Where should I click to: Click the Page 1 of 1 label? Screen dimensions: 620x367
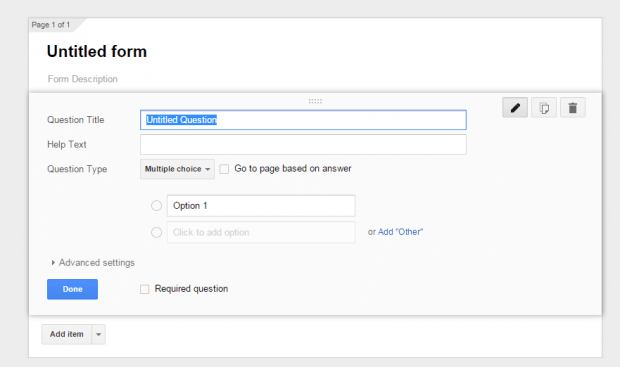click(51, 25)
